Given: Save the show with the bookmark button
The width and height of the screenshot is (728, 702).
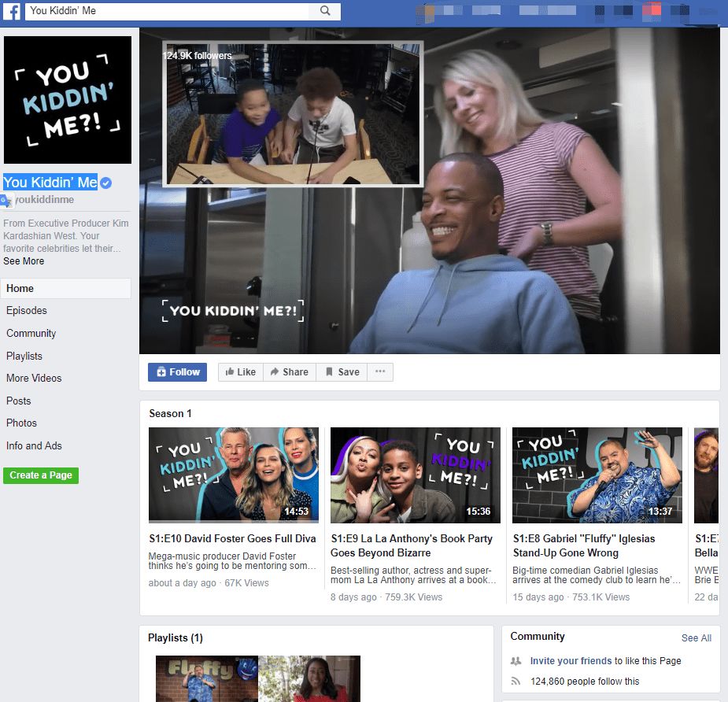Looking at the screenshot, I should tap(342, 372).
